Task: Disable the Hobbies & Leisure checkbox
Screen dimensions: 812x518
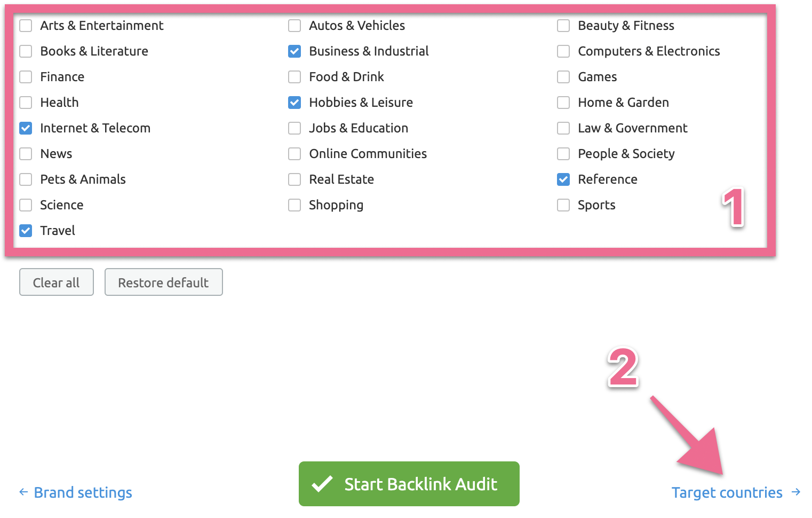Action: [294, 103]
